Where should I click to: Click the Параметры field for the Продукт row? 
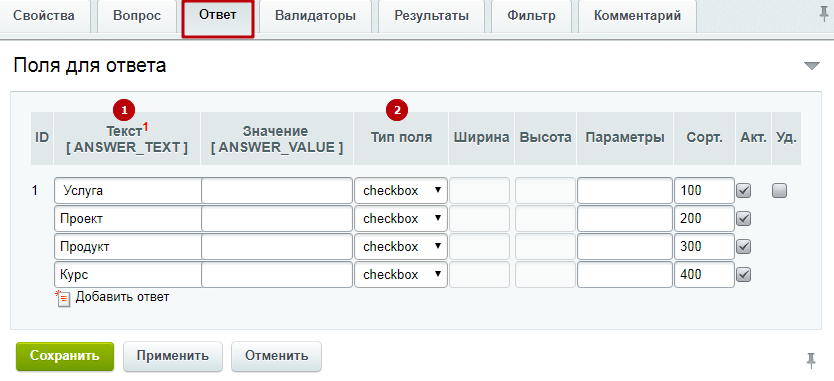click(625, 247)
